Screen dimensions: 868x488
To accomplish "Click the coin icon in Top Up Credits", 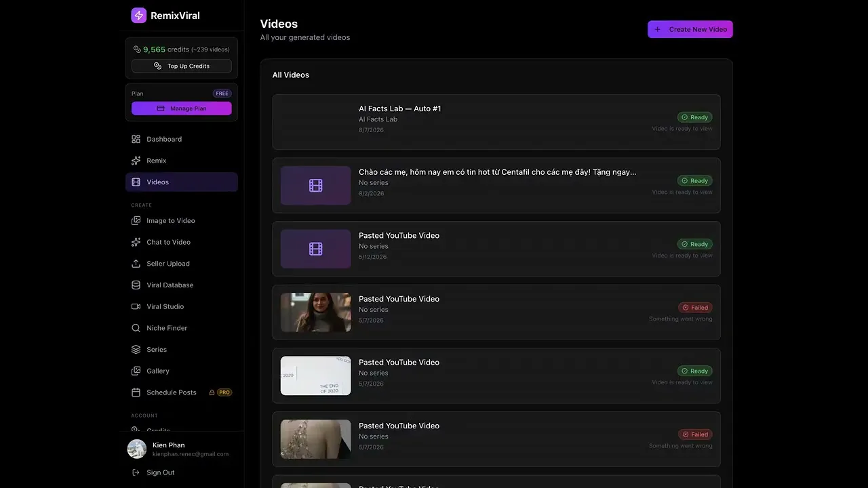I will pos(158,66).
